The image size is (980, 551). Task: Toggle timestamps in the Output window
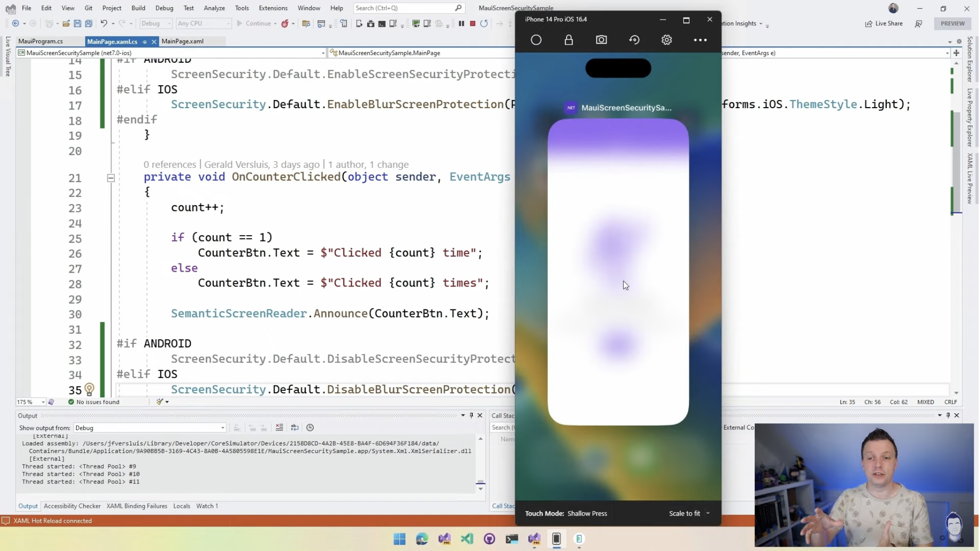(x=310, y=428)
